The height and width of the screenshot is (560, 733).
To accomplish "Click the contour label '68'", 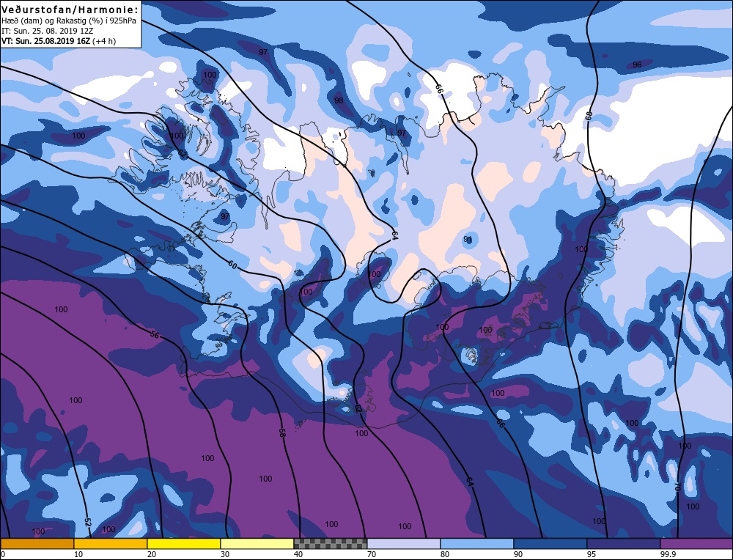I will click(x=589, y=115).
